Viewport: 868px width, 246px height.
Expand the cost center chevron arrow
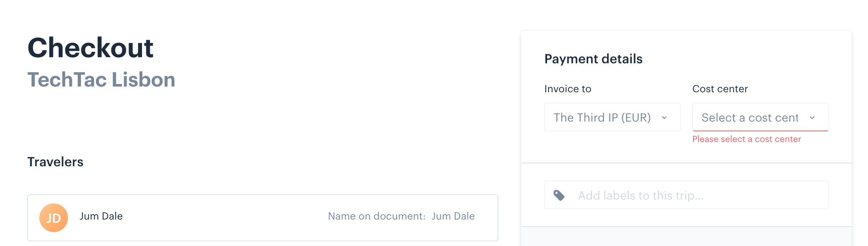(x=812, y=118)
